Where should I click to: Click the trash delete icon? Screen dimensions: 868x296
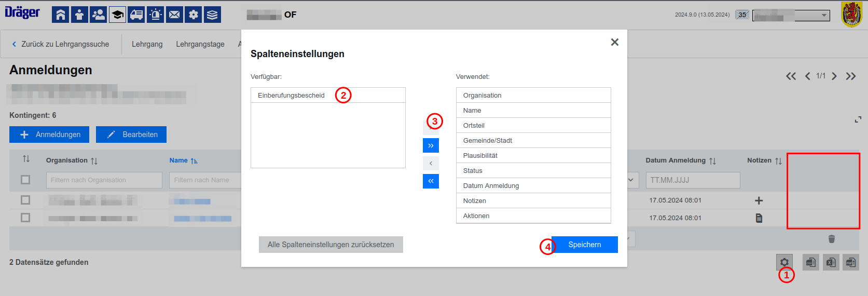coord(832,239)
